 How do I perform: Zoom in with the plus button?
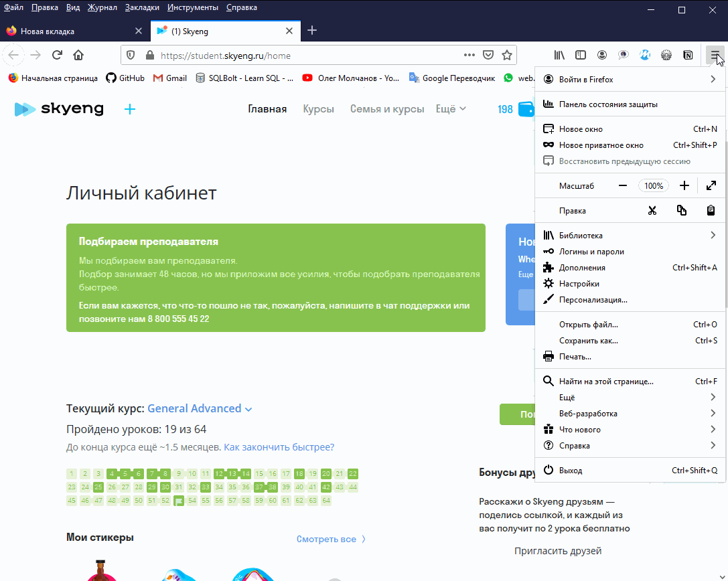[684, 185]
